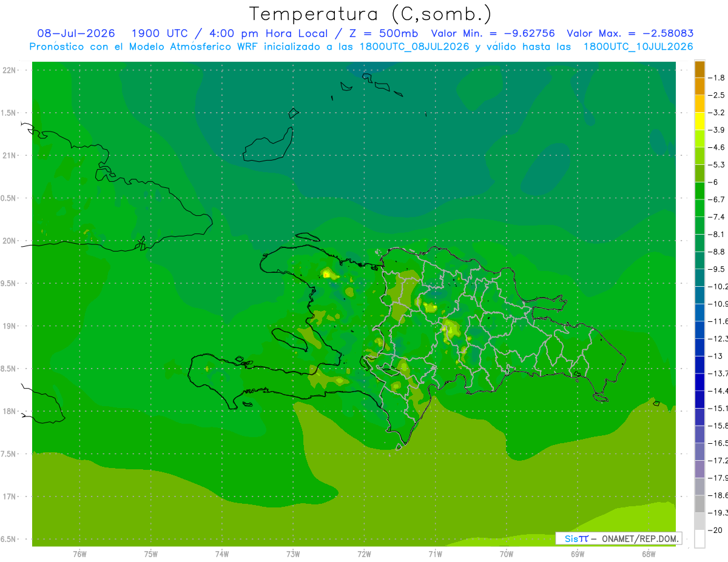The image size is (728, 562).
Task: Click the title 'Temperatura (C,somb.)'
Action: pos(370,13)
